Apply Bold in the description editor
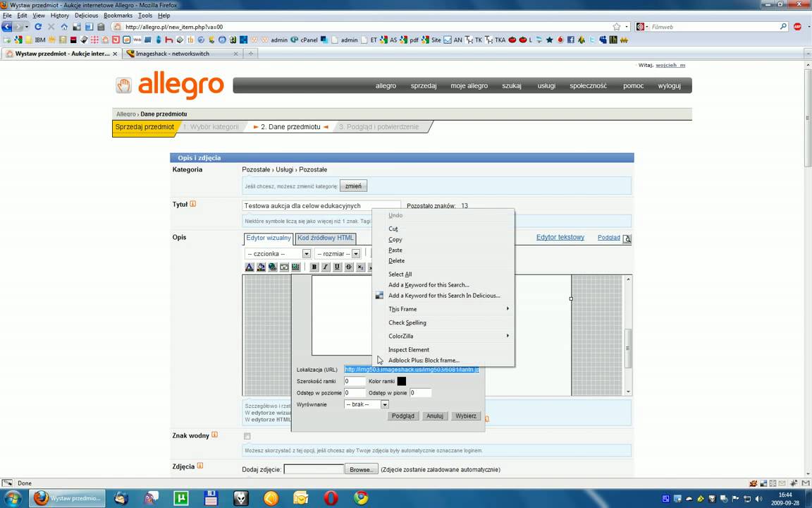 pyautogui.click(x=314, y=267)
